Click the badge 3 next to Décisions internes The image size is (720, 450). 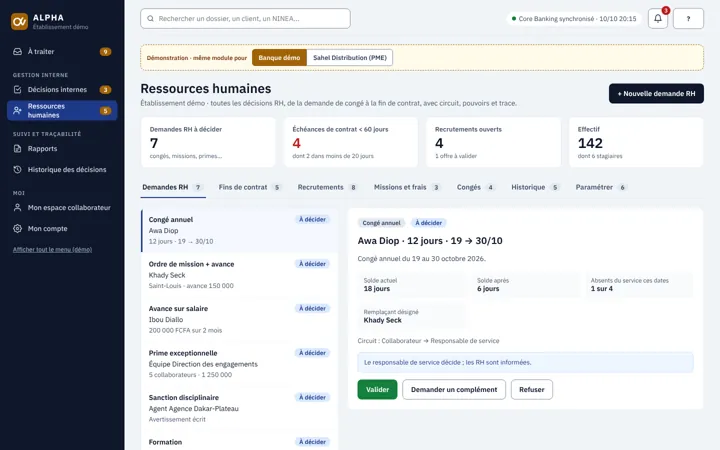click(105, 90)
